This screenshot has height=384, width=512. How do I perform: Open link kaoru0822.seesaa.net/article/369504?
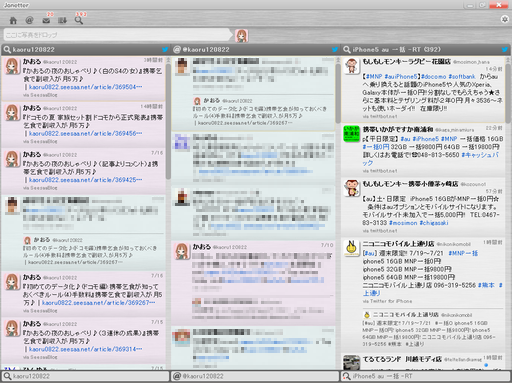click(x=85, y=87)
